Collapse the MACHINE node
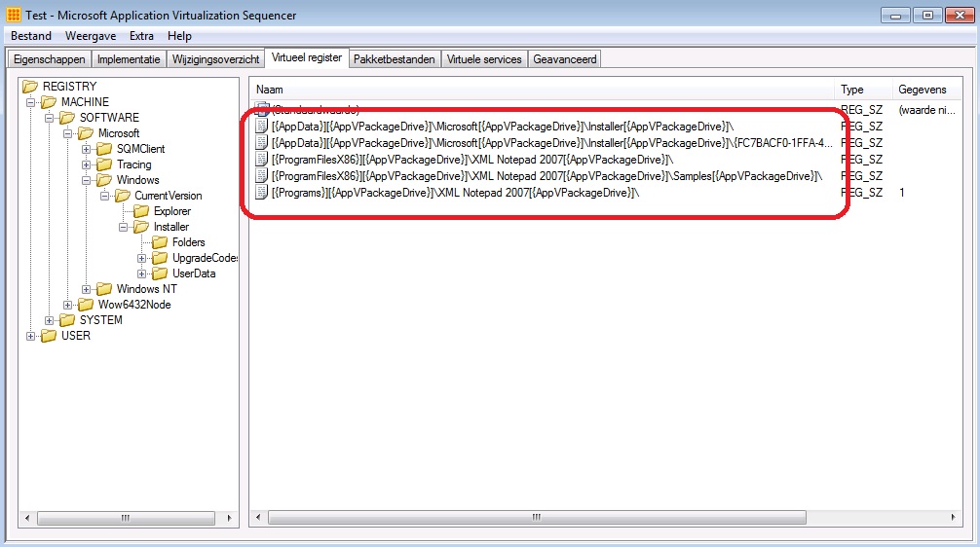This screenshot has width=980, height=547. pyautogui.click(x=30, y=102)
